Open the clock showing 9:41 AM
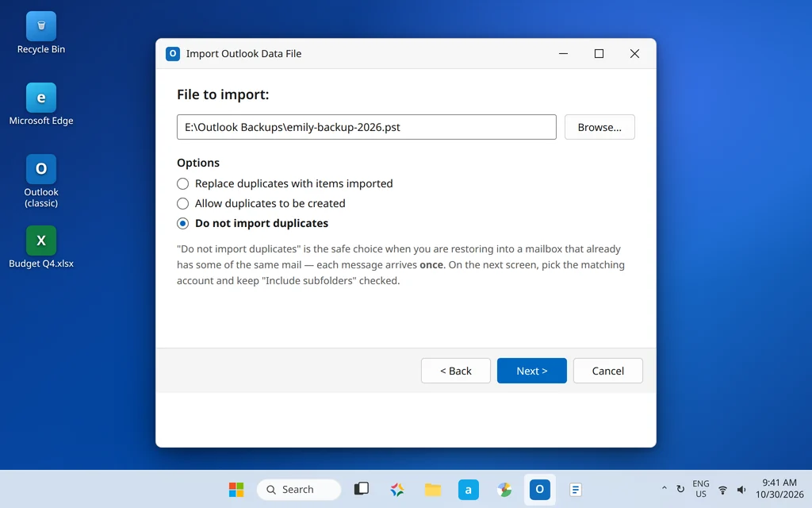The image size is (812, 508). (x=779, y=488)
